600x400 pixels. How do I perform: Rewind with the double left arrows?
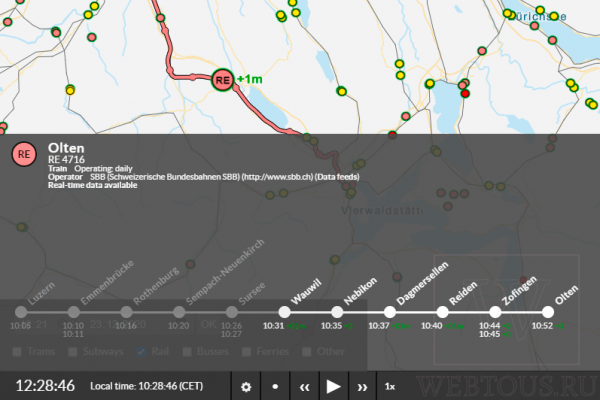coord(304,387)
